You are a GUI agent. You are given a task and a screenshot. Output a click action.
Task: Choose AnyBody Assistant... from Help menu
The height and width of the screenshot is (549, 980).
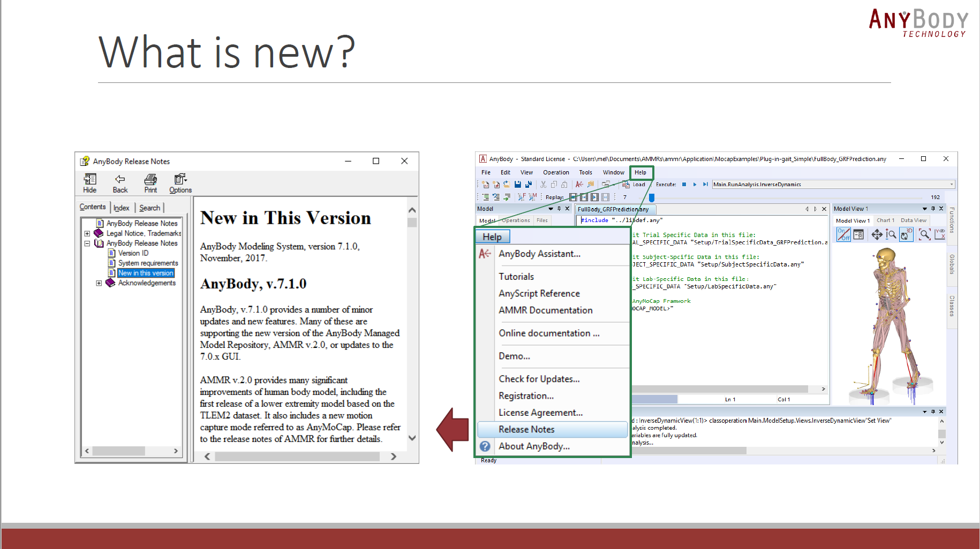tap(539, 254)
